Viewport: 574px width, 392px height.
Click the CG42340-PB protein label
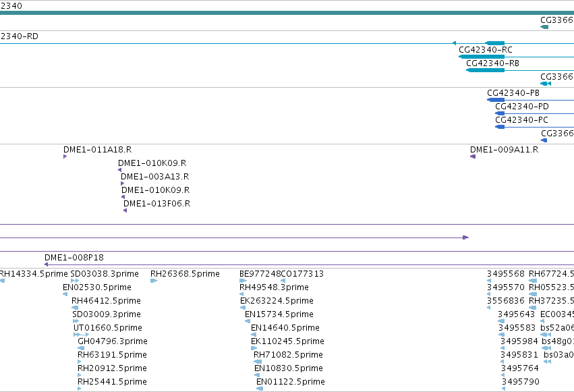click(x=513, y=93)
